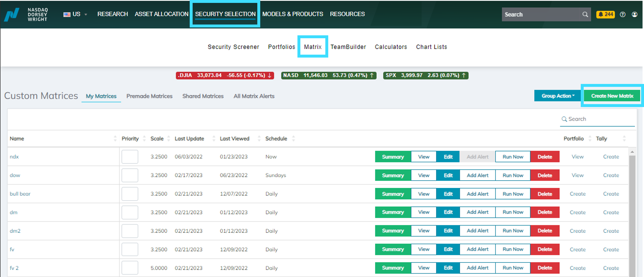
Task: Switch to the Shared Matrices tab
Action: (x=203, y=96)
